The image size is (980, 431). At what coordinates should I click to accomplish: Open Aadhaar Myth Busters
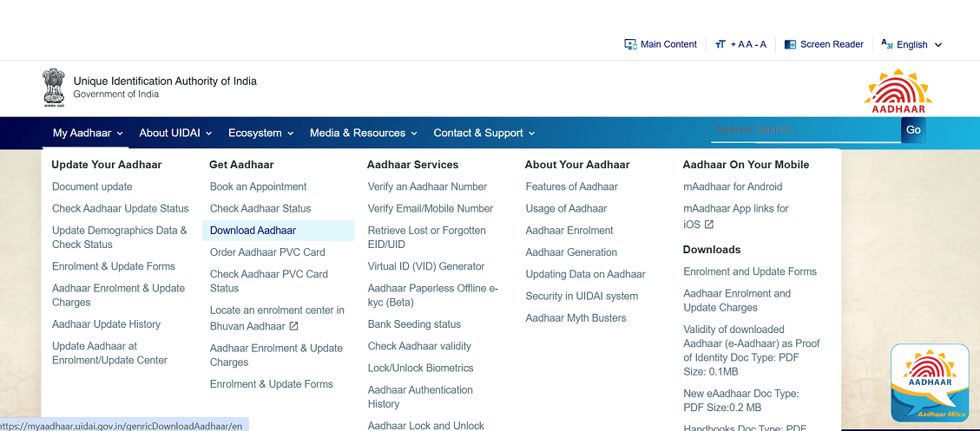point(576,318)
